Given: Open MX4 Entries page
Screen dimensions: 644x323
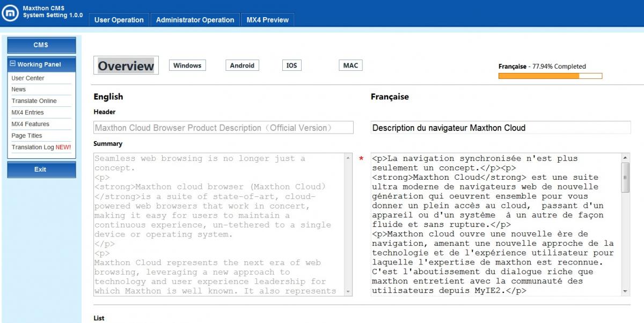Looking at the screenshot, I should [x=28, y=113].
